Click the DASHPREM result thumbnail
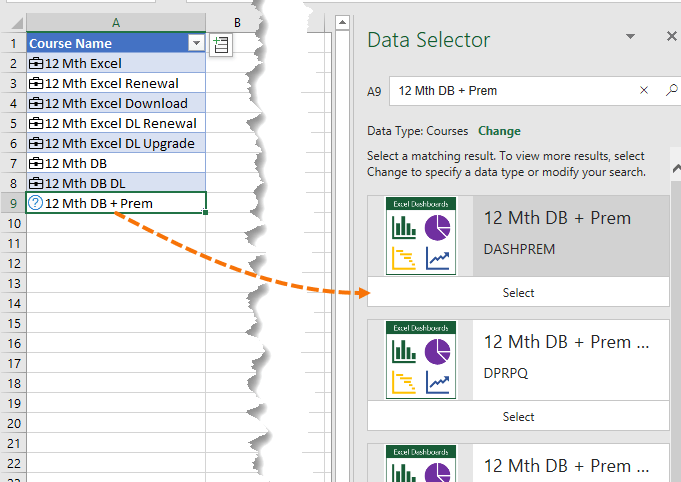 coord(421,236)
